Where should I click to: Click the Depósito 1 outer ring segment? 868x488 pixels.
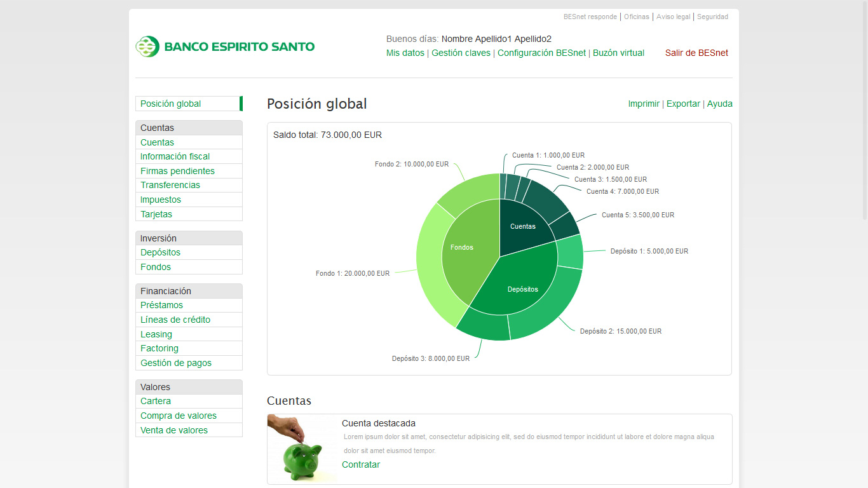coord(570,252)
